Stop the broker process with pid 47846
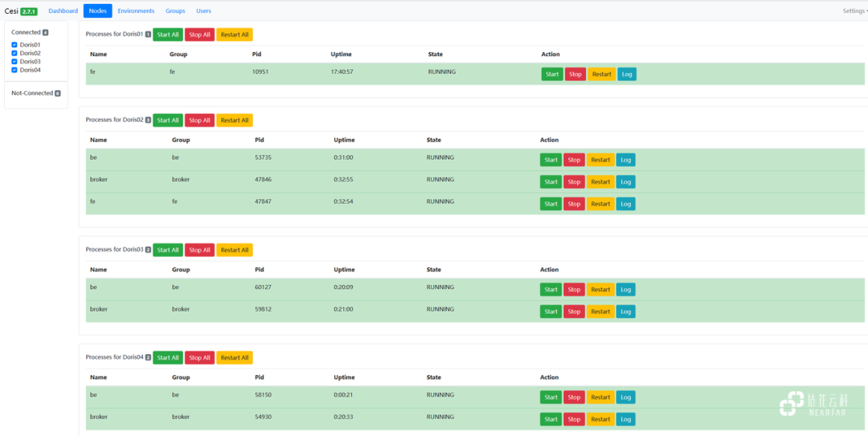This screenshot has height=436, width=868. pyautogui.click(x=574, y=182)
